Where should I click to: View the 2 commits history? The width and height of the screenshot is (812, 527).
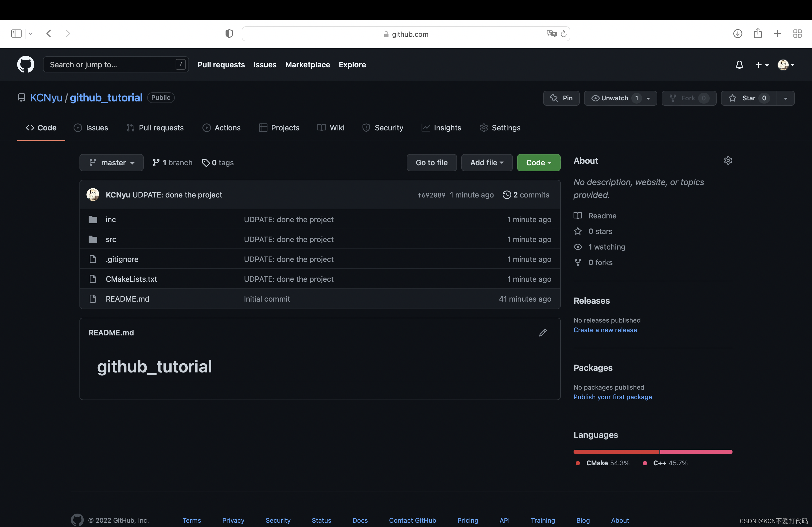[x=526, y=195]
